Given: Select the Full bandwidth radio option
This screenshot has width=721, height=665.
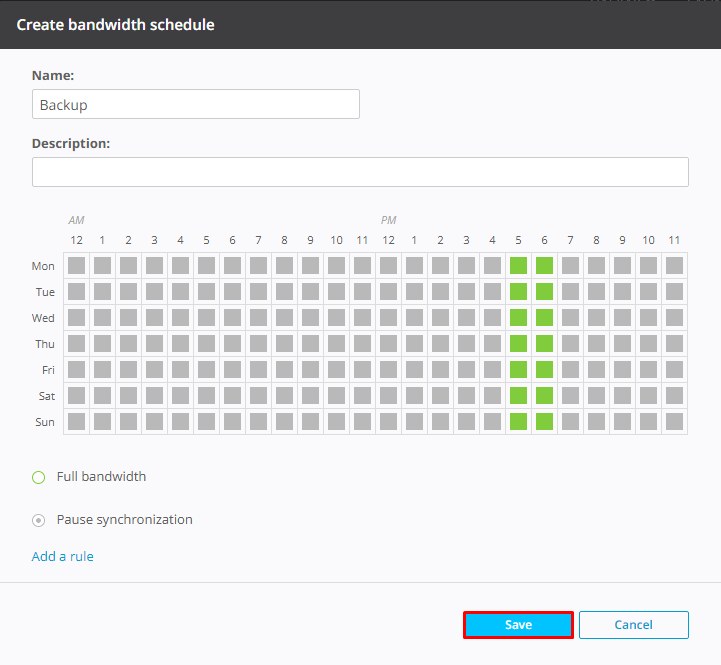Looking at the screenshot, I should [x=39, y=477].
